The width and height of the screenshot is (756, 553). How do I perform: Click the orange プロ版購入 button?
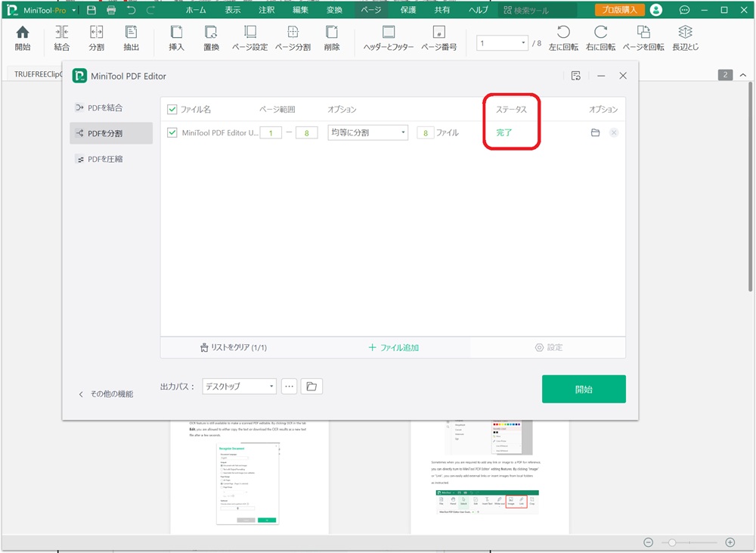[x=619, y=10]
